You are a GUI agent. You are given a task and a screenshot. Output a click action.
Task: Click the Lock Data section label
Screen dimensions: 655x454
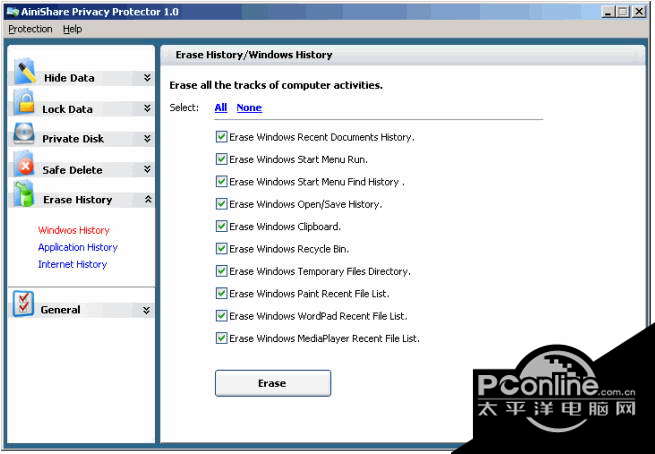[67, 109]
